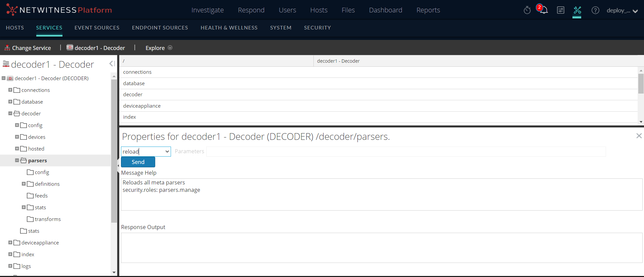The image size is (644, 277).
Task: Expand the definitions folder node
Action: tap(24, 184)
